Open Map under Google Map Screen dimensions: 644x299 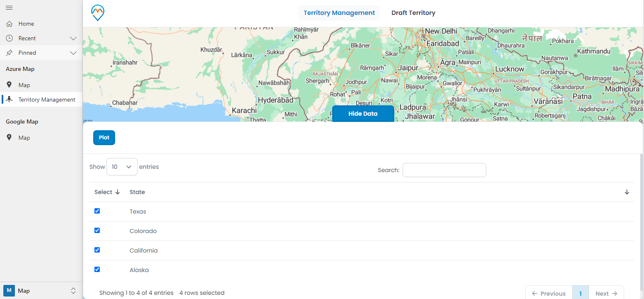pyautogui.click(x=41, y=138)
